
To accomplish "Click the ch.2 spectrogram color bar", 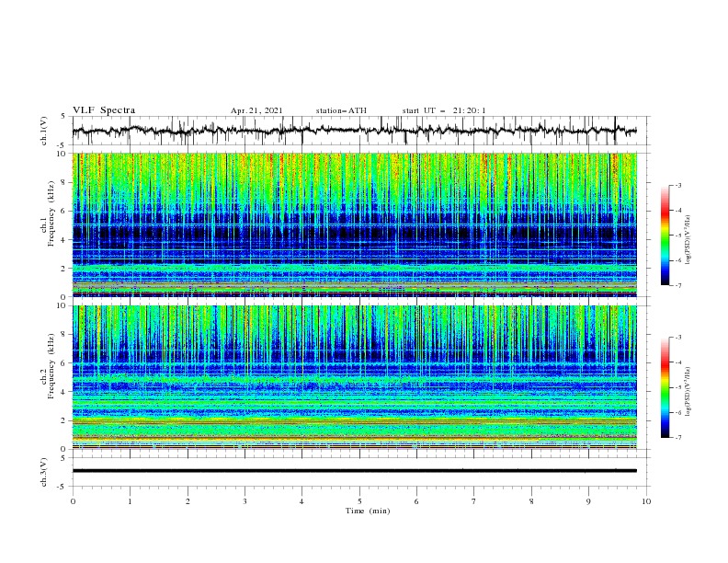I will [x=665, y=387].
